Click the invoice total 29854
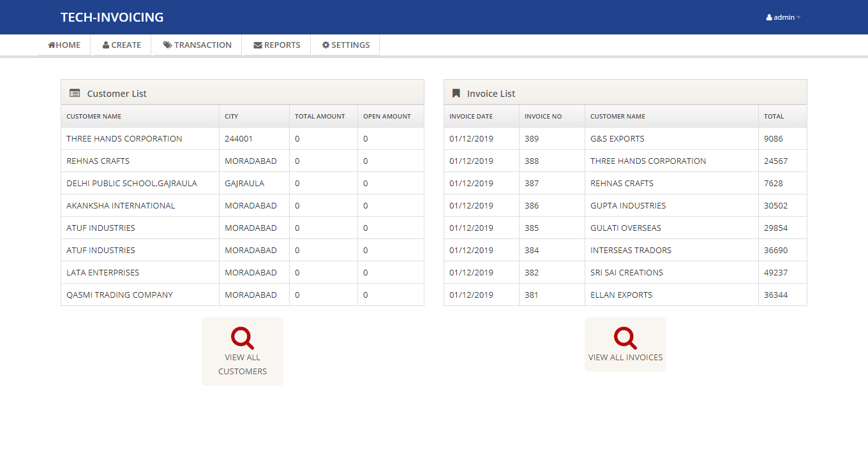Image resolution: width=868 pixels, height=475 pixels. [x=776, y=228]
